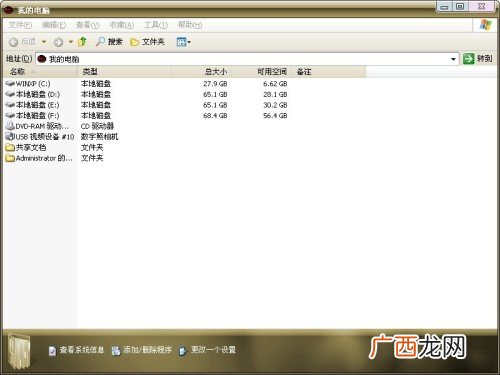Click the 数字照相机 type cell

(x=100, y=137)
